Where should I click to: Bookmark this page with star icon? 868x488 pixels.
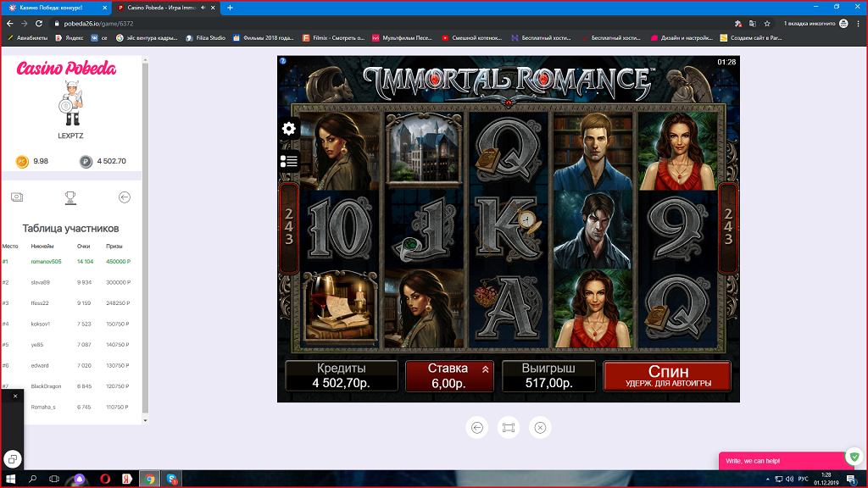click(767, 23)
